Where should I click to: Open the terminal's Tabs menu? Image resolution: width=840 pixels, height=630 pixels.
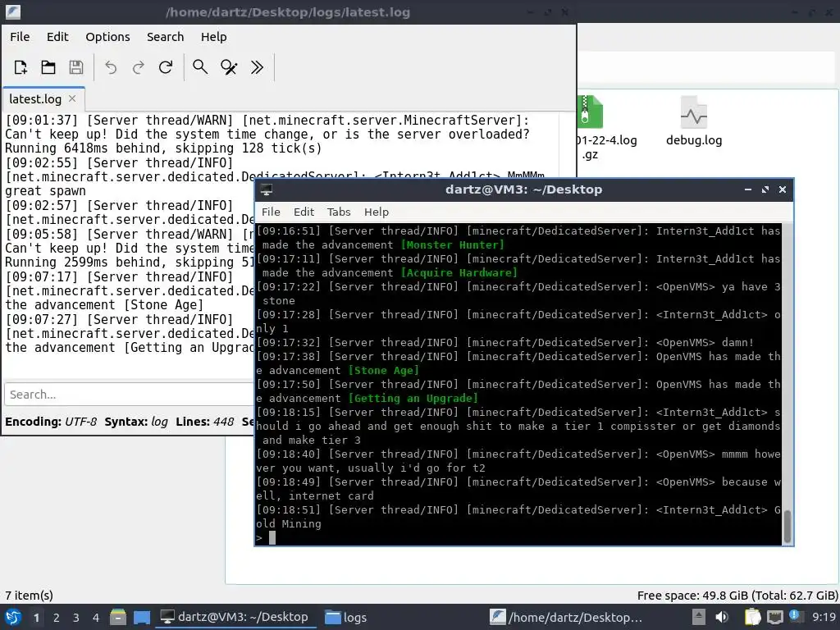(339, 212)
